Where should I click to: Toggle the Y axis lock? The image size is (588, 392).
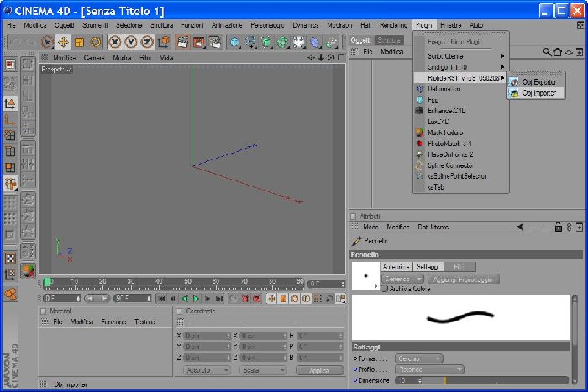(x=131, y=42)
